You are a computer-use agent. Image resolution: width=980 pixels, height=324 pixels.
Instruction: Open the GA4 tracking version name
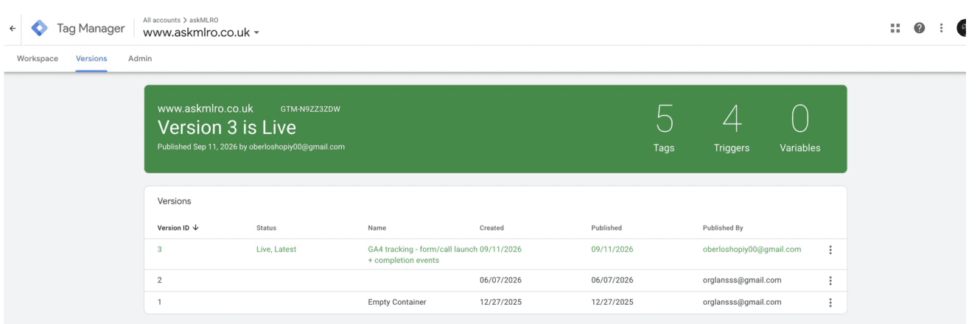pyautogui.click(x=422, y=255)
